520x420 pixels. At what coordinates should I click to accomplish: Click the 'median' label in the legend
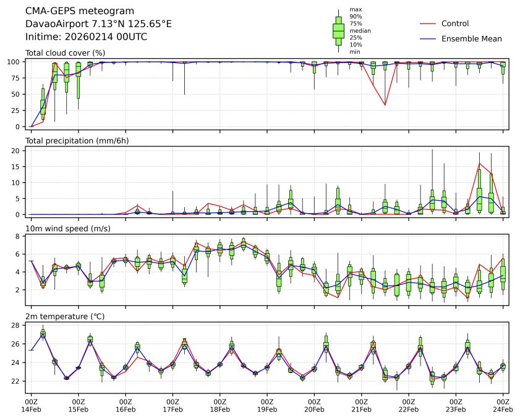pos(360,30)
